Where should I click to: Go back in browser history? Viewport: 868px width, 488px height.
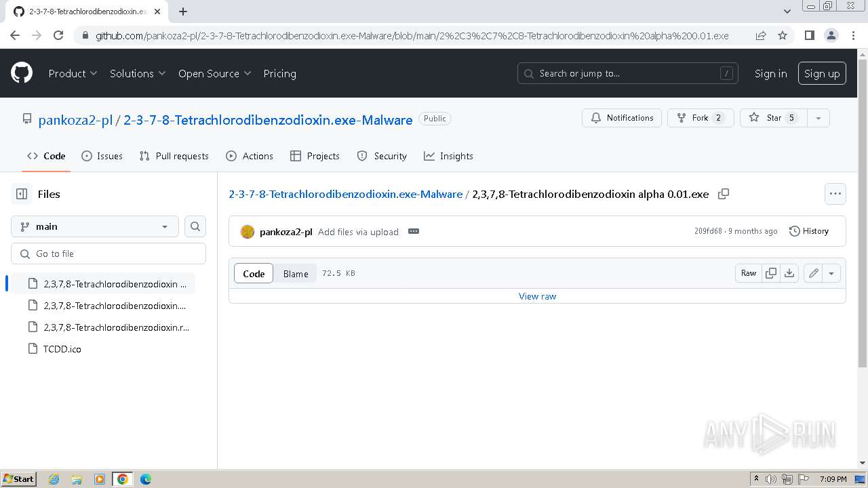coord(15,35)
